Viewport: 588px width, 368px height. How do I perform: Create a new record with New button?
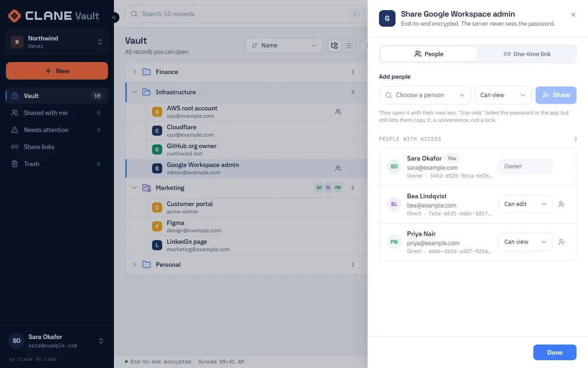[57, 71]
